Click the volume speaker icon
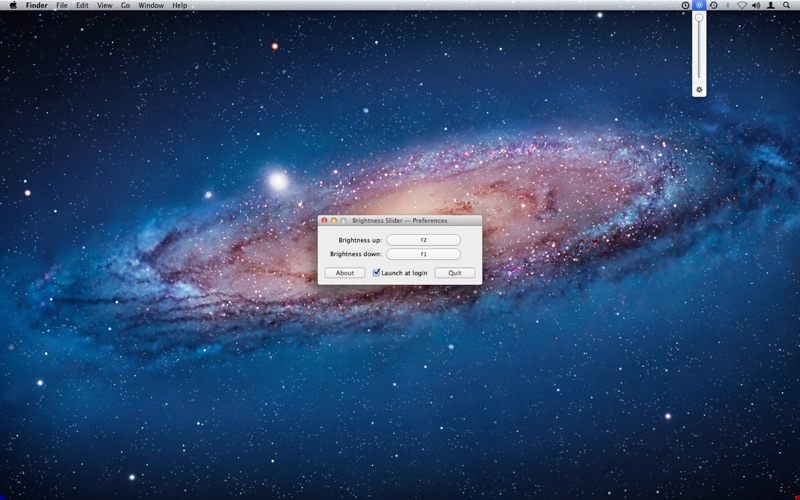 tap(756, 5)
